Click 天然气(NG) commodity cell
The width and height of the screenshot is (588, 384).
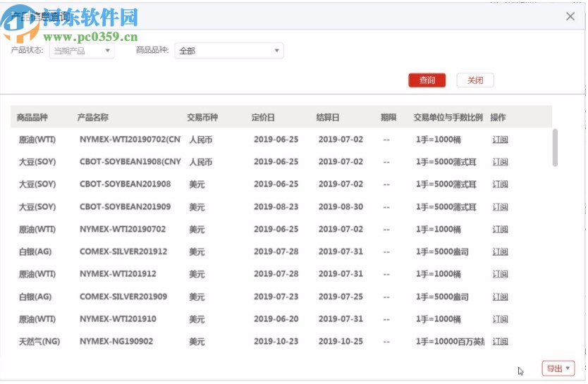(x=39, y=342)
